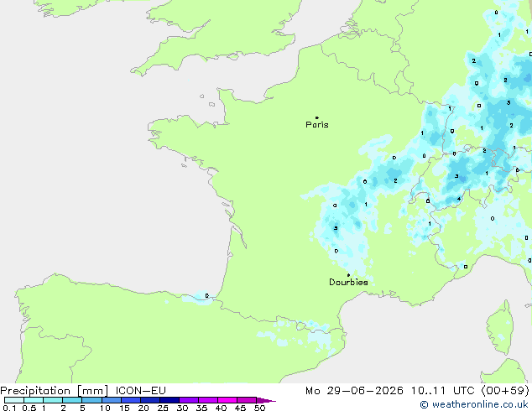The height and width of the screenshot is (411, 532).
Task: Pick the 40 to 45 mm magenta swatch
Action: click(227, 400)
